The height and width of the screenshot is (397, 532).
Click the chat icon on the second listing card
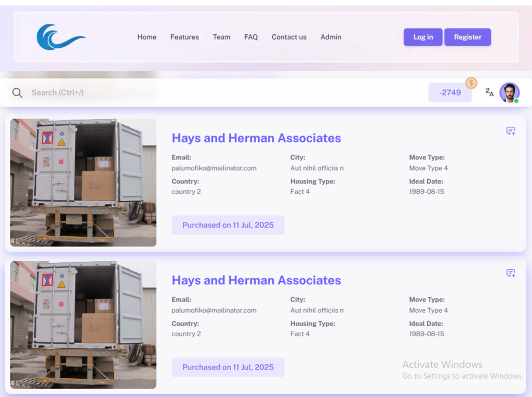tap(511, 273)
